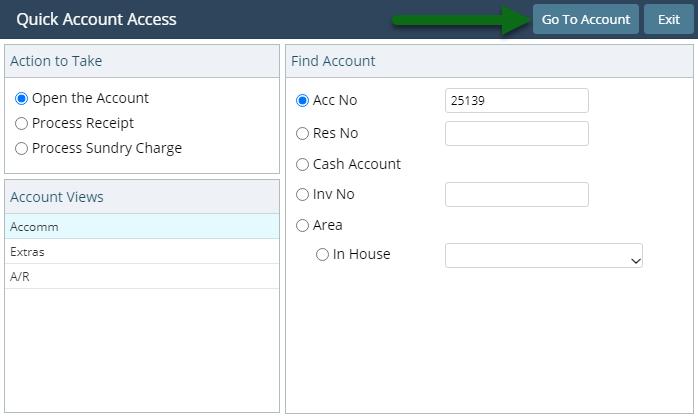Exit the Quick Account Access dialog
Screen dimensions: 698x418
click(x=669, y=19)
